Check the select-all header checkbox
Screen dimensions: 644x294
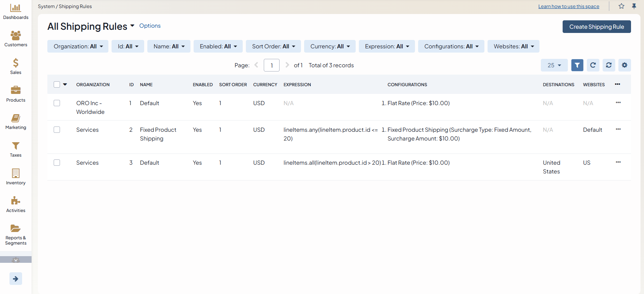coord(57,84)
